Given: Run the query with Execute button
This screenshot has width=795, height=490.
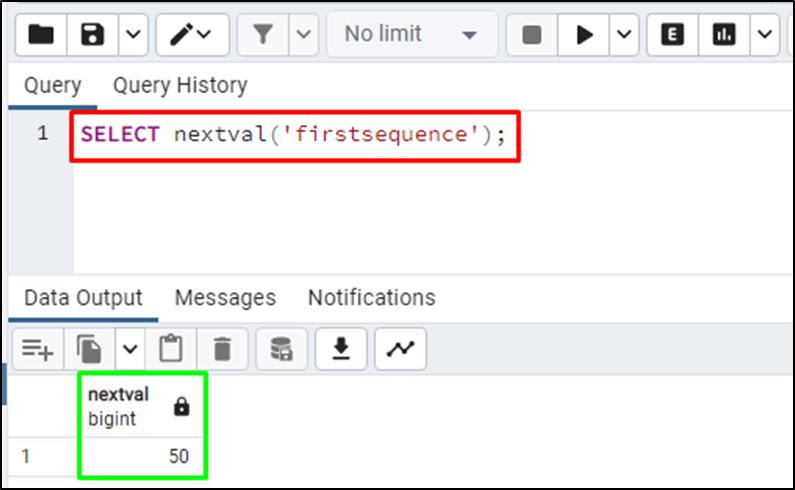Looking at the screenshot, I should pos(584,35).
